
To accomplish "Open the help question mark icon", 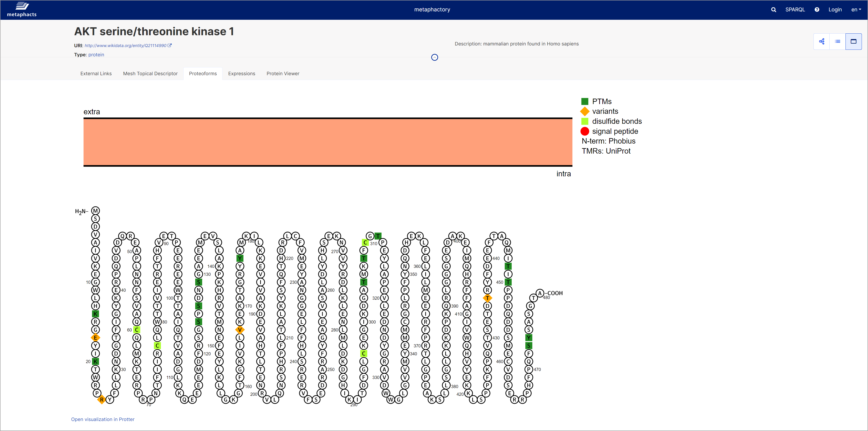I will (817, 10).
